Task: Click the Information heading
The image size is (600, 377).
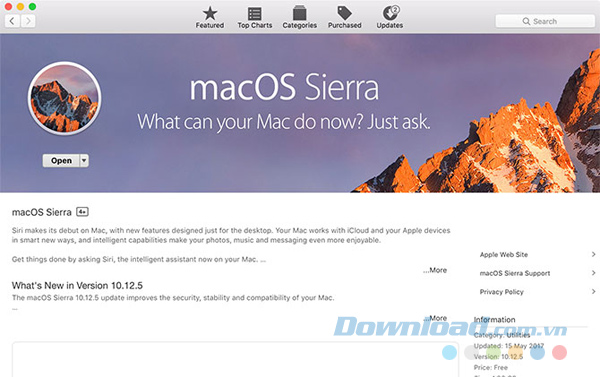Action: pyautogui.click(x=494, y=320)
